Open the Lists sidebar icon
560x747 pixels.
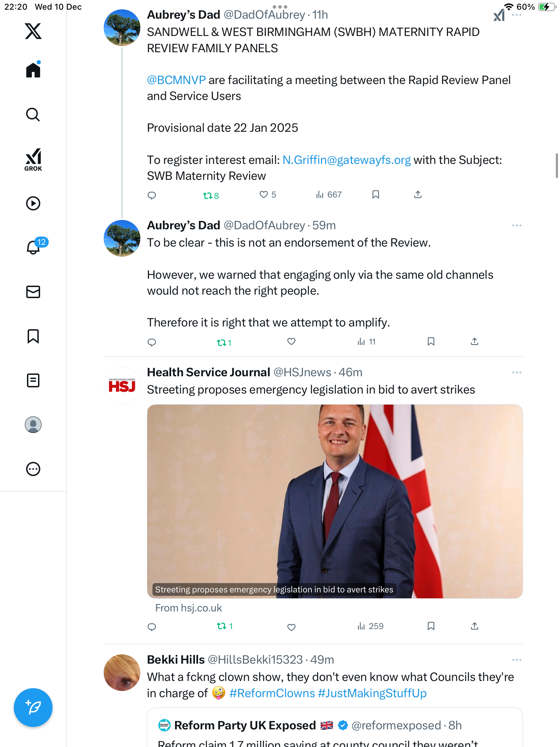point(33,380)
